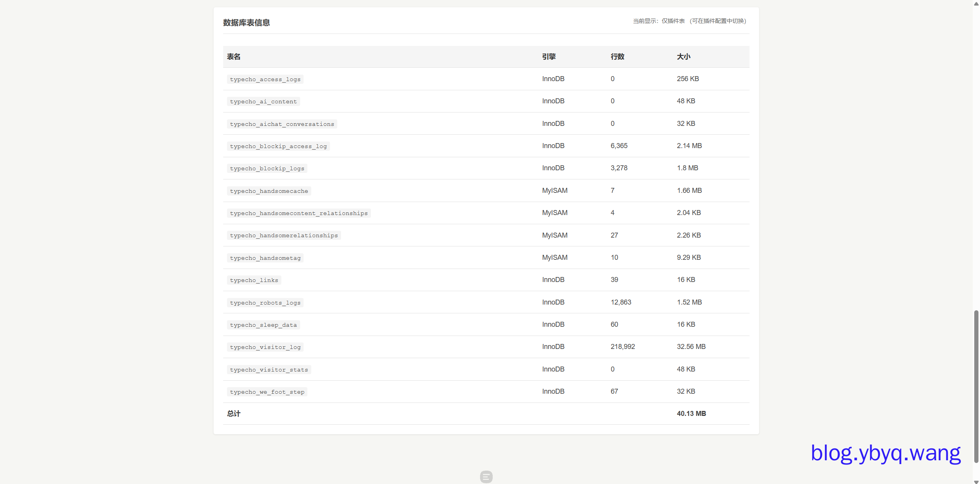
Task: Click the typecho_robots_logs table name
Action: pyautogui.click(x=265, y=303)
